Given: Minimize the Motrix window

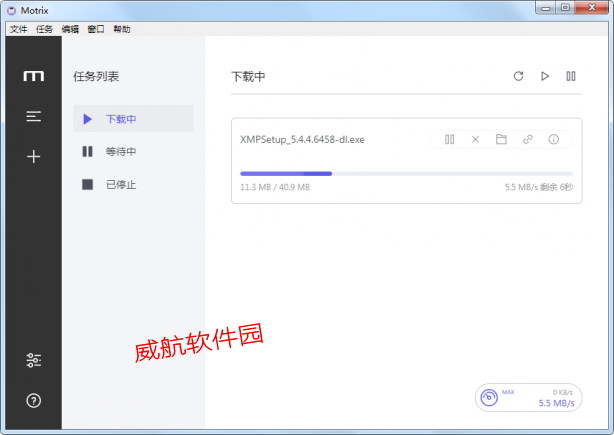Looking at the screenshot, I should point(546,8).
